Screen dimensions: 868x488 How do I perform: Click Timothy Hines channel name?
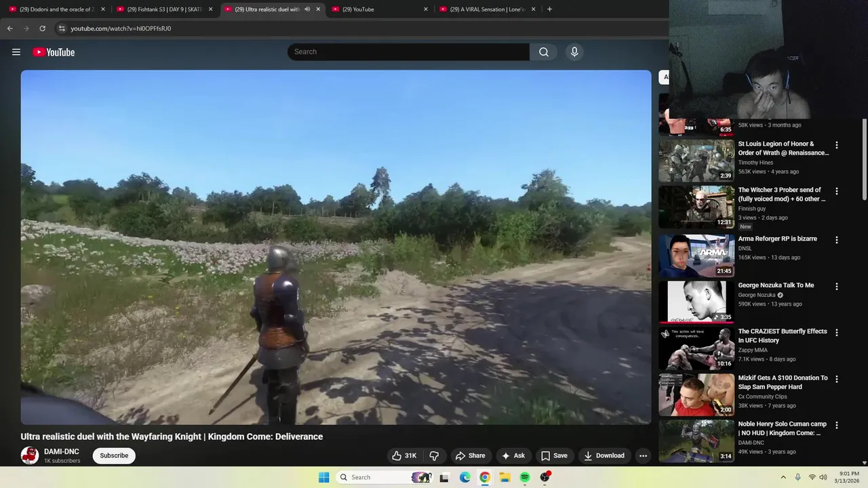click(755, 163)
